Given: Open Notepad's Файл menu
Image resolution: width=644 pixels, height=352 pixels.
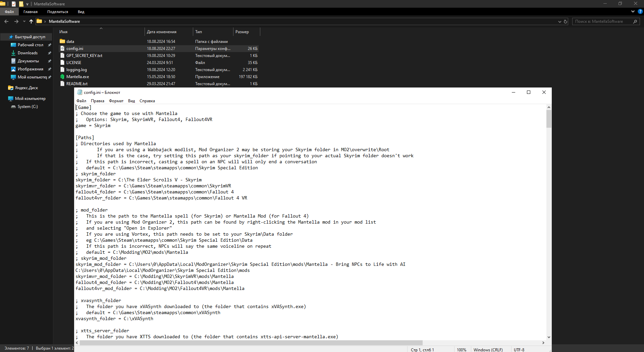Looking at the screenshot, I should tap(81, 101).
